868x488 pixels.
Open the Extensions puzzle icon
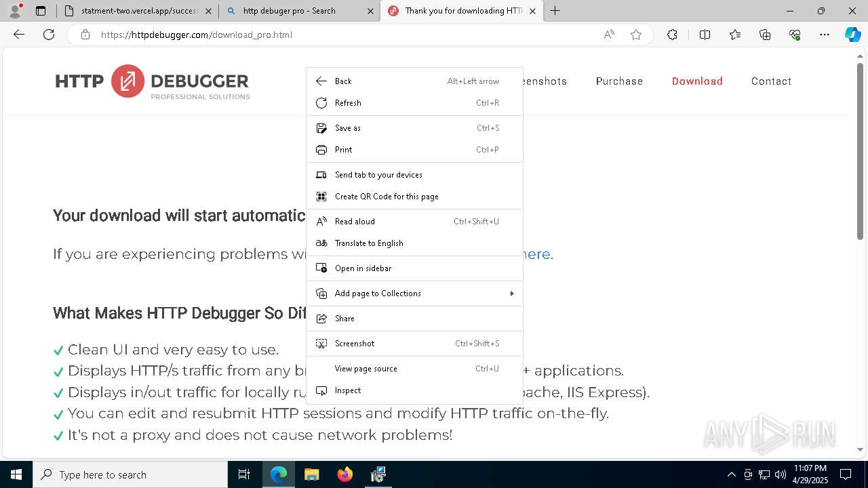(x=672, y=35)
